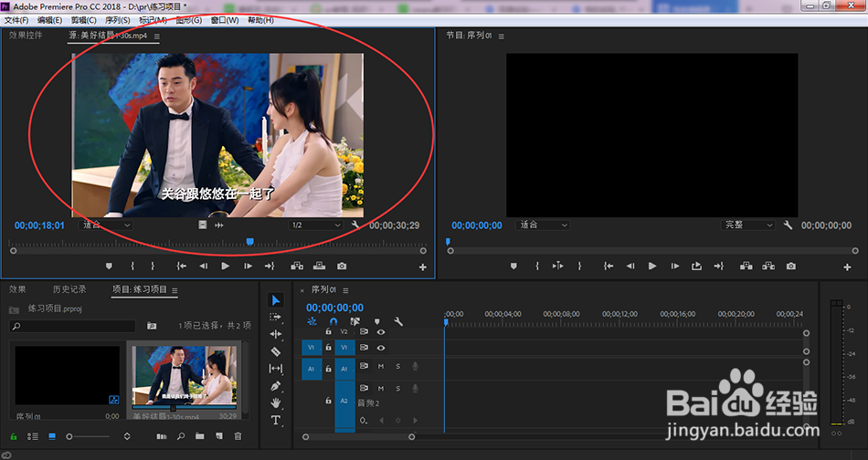The width and height of the screenshot is (868, 460).
Task: Automate to Sequence in Project panel
Action: point(162,436)
